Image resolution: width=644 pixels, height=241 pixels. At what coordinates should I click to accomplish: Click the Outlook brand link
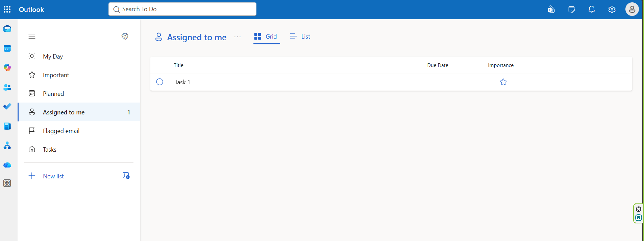31,9
